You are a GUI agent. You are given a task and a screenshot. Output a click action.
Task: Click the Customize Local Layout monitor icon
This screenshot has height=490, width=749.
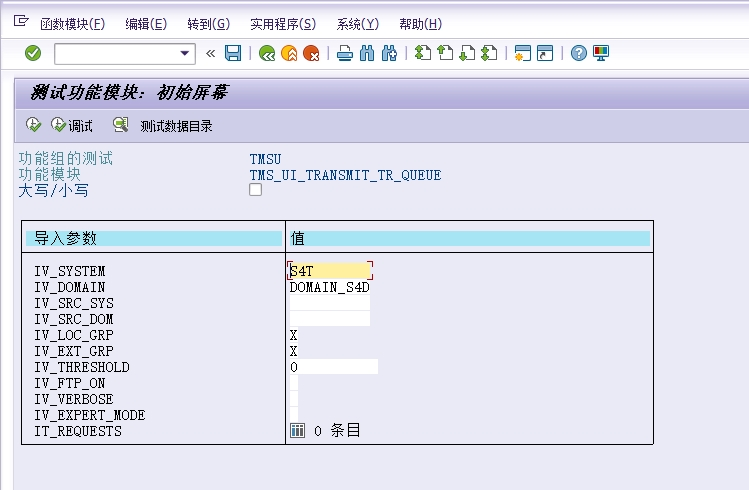pyautogui.click(x=601, y=53)
